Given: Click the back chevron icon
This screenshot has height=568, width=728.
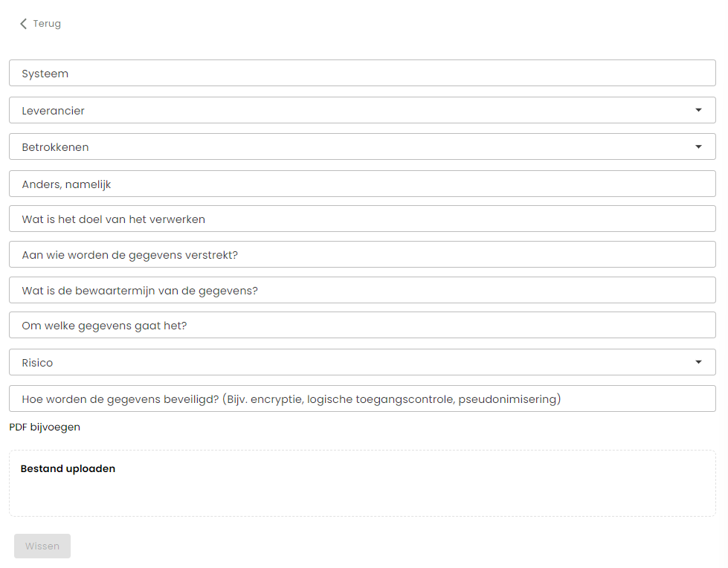Looking at the screenshot, I should 23,24.
